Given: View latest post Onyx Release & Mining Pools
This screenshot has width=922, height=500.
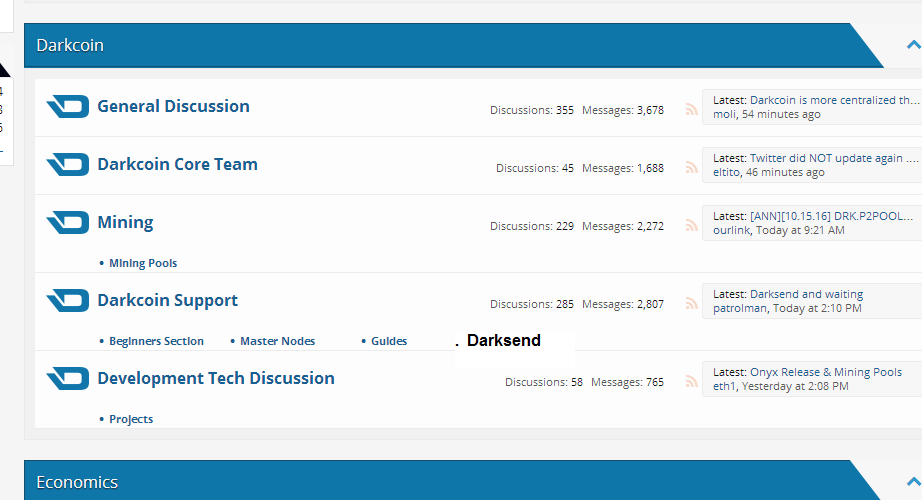Looking at the screenshot, I should pyautogui.click(x=826, y=372).
